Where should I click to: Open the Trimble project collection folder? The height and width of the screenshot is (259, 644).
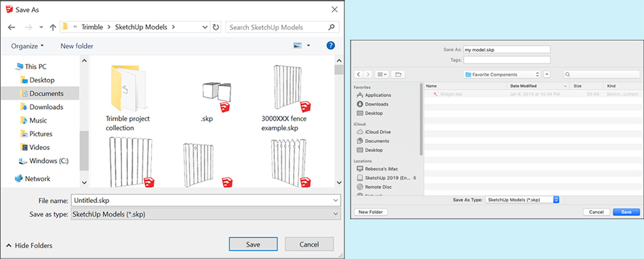[128, 99]
